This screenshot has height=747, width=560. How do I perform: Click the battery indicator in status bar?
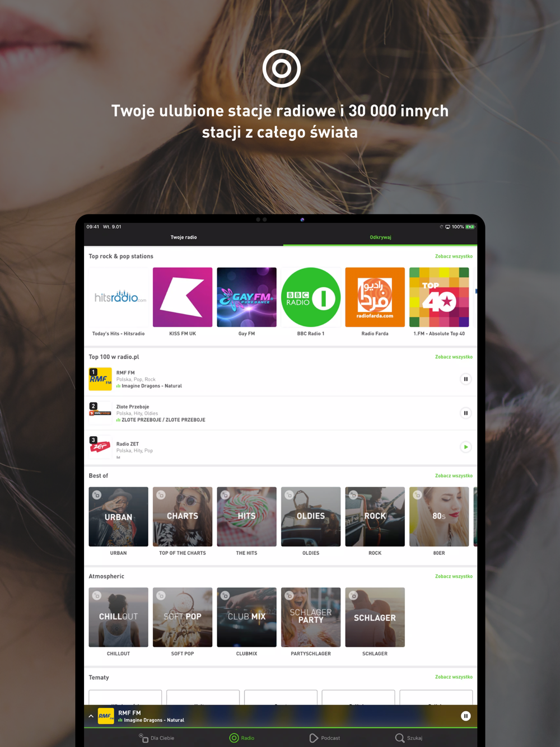coord(470,227)
